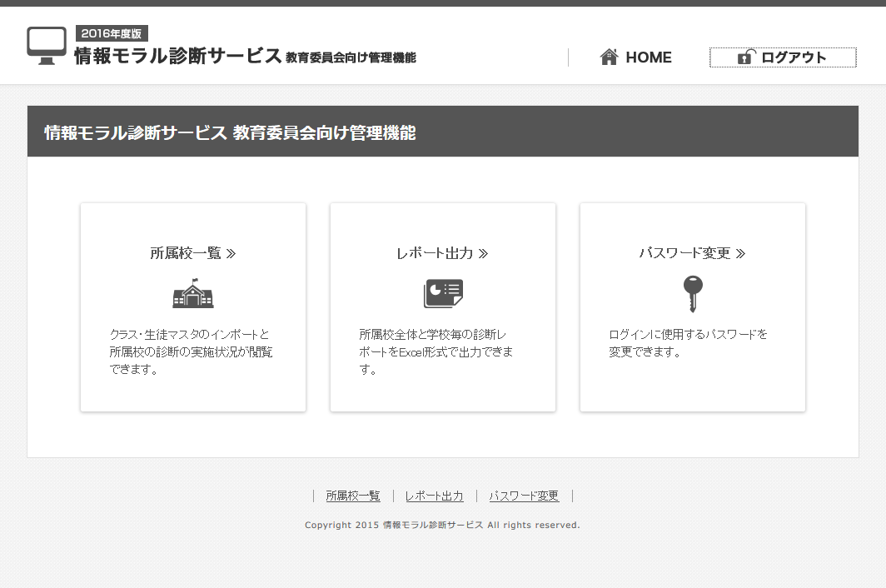The height and width of the screenshot is (588, 886).
Task: Click the report document icon
Action: pos(443,293)
